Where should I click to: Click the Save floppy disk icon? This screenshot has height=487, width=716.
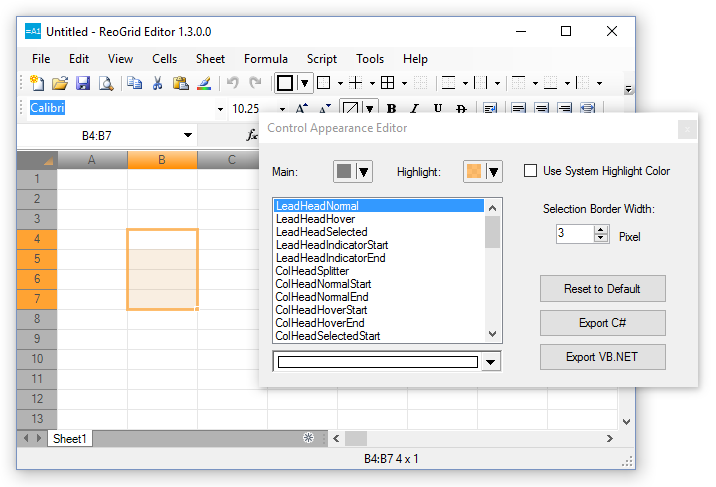click(x=83, y=83)
